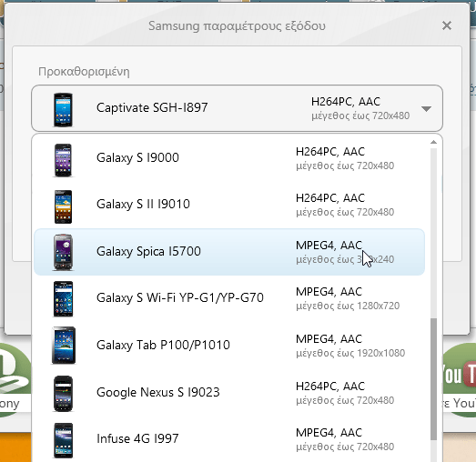
Task: Click 'μέγεθος έως 1920x1080' size text
Action: click(x=350, y=353)
